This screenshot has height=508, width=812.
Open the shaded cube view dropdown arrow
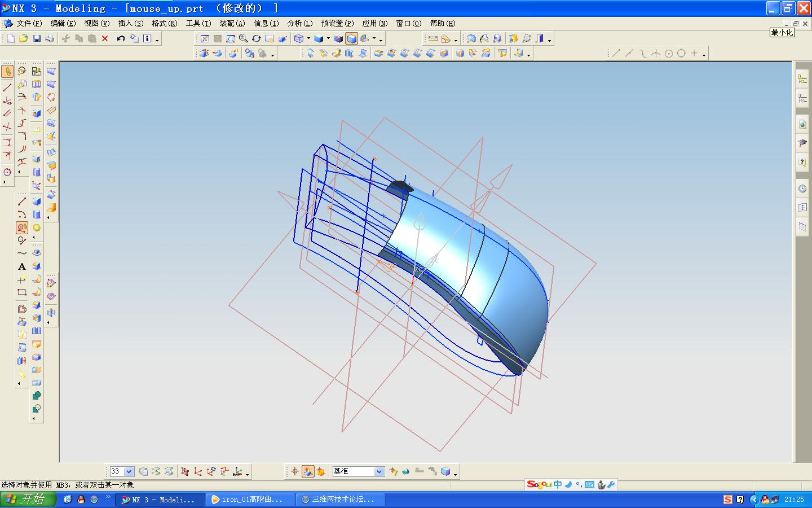[328, 39]
